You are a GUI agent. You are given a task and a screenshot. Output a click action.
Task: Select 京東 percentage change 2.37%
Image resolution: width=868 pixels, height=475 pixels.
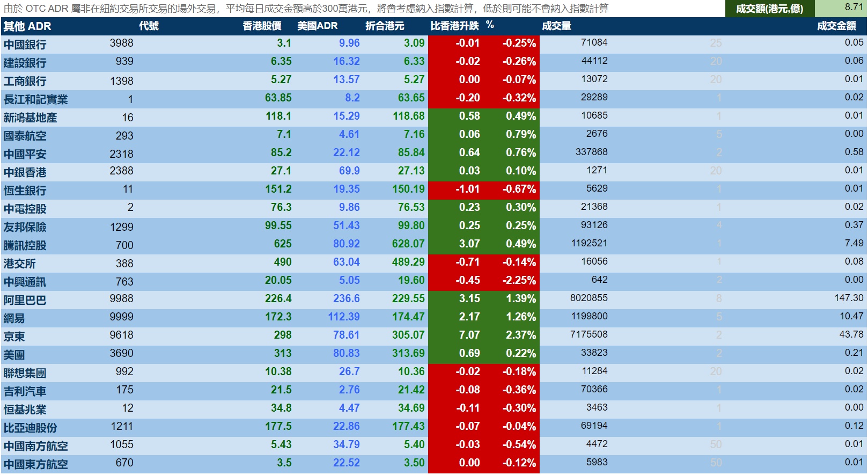coord(521,335)
